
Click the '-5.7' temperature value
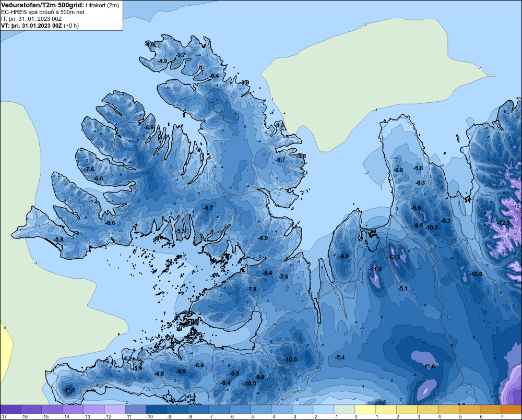pyautogui.click(x=181, y=55)
